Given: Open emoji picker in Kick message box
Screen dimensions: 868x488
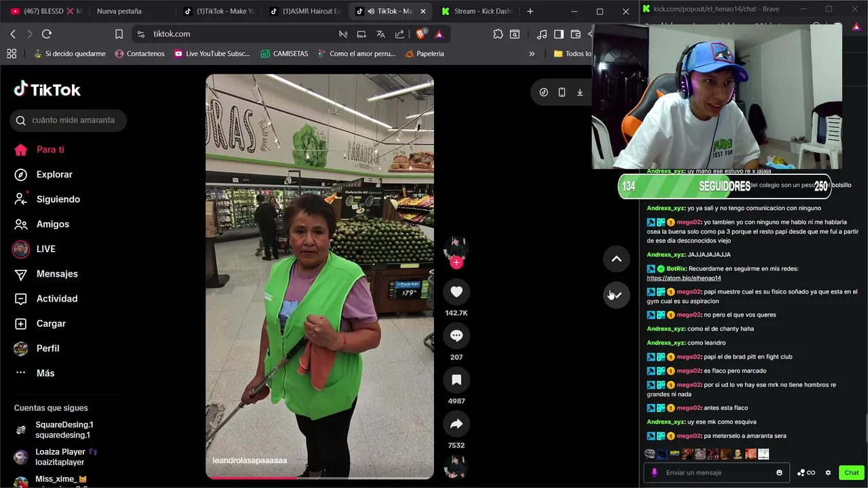Looking at the screenshot, I should click(779, 472).
